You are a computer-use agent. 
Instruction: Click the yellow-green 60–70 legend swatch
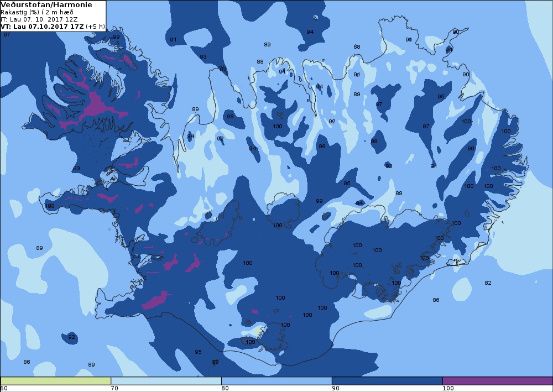pyautogui.click(x=56, y=381)
